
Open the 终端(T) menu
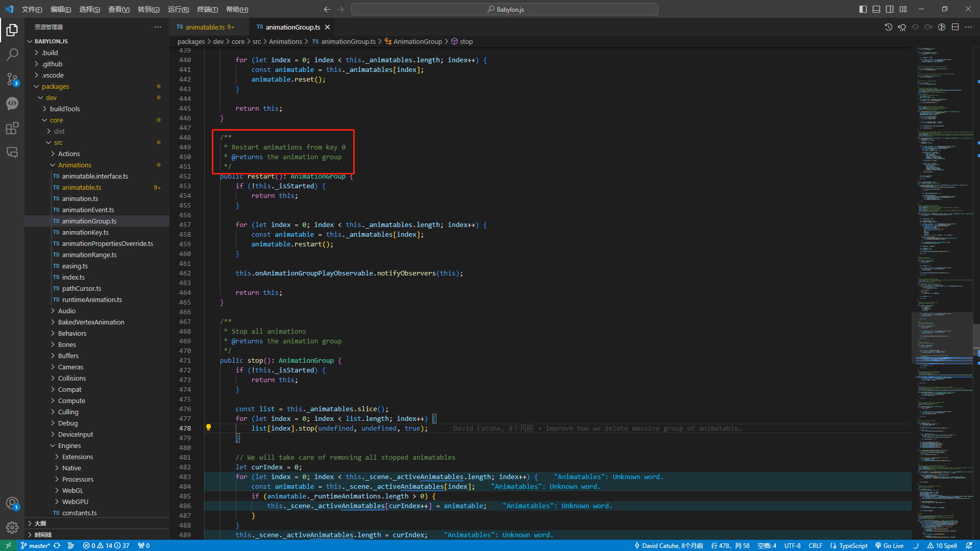click(x=207, y=9)
